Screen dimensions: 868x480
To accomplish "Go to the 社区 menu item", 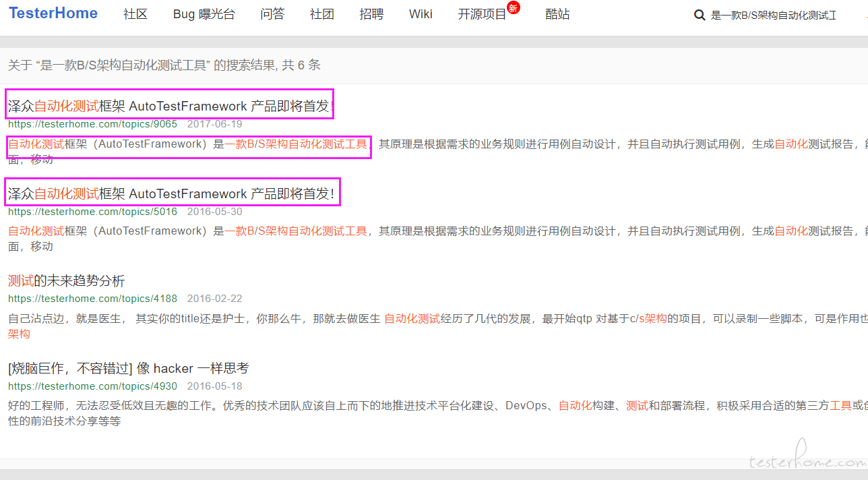I will click(x=135, y=14).
